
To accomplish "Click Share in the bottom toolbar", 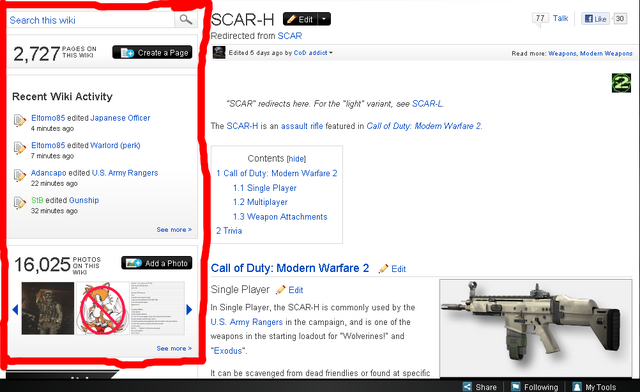I will (x=480, y=387).
